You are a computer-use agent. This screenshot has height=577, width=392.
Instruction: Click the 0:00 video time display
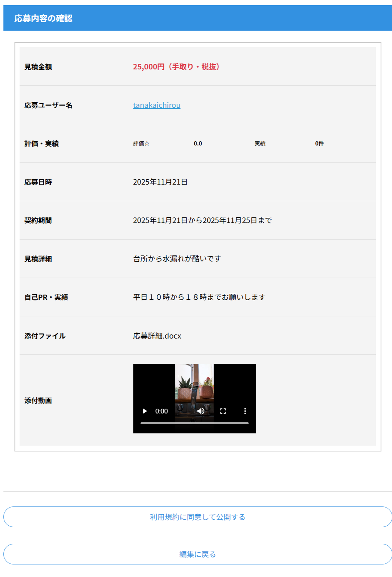[162, 411]
